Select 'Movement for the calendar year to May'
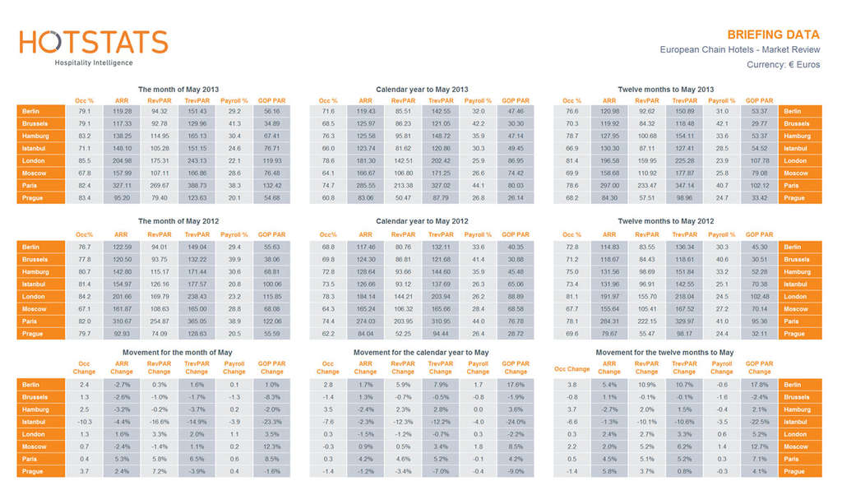The image size is (842, 504). pos(421,352)
